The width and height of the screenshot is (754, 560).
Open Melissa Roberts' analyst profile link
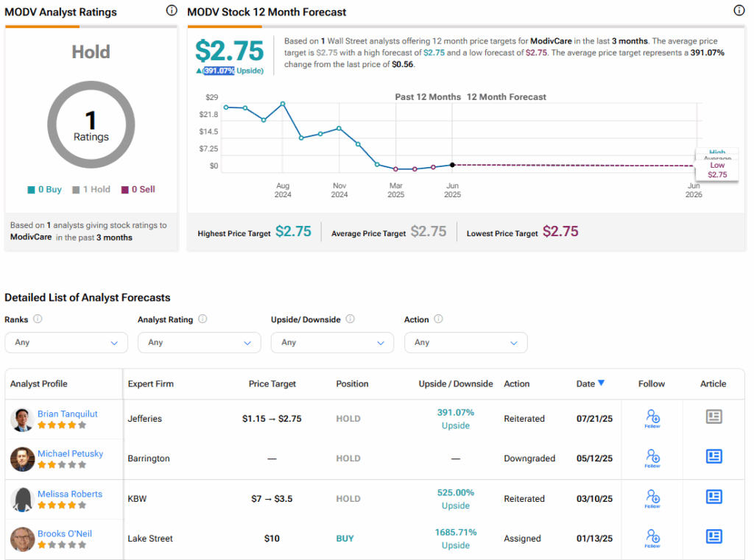coord(70,494)
